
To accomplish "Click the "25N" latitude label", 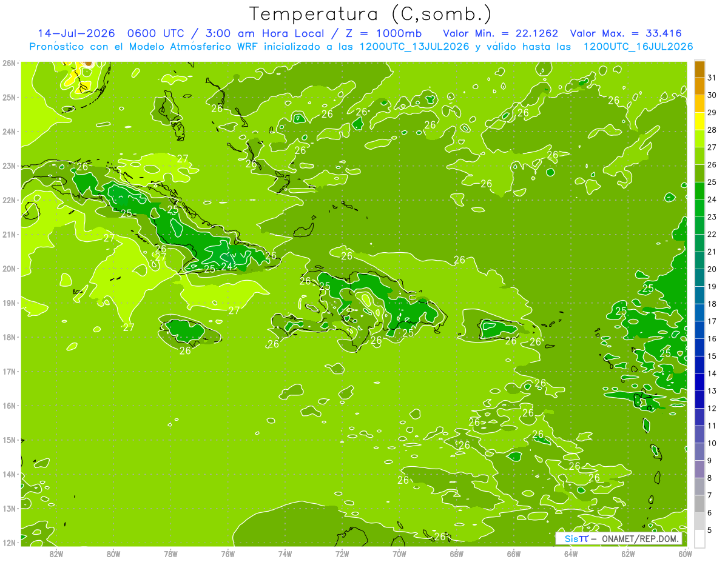I will 10,98.
